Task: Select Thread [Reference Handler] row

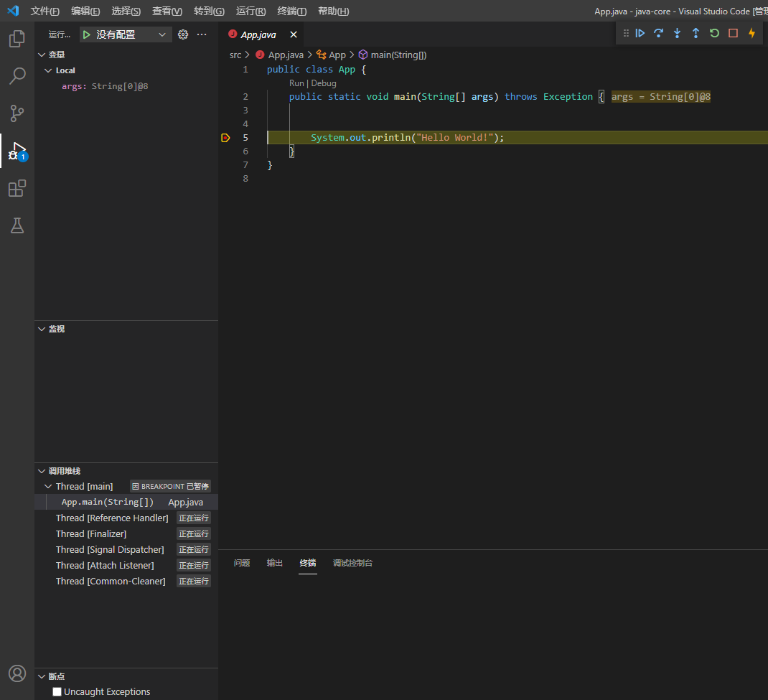Action: tap(126, 518)
